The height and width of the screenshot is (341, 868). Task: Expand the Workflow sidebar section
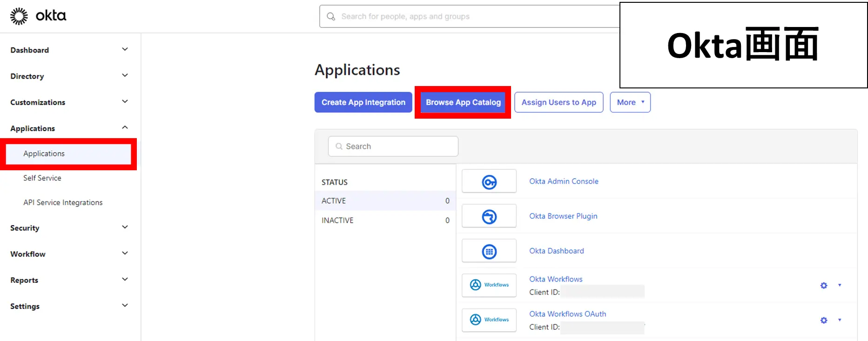pyautogui.click(x=125, y=253)
